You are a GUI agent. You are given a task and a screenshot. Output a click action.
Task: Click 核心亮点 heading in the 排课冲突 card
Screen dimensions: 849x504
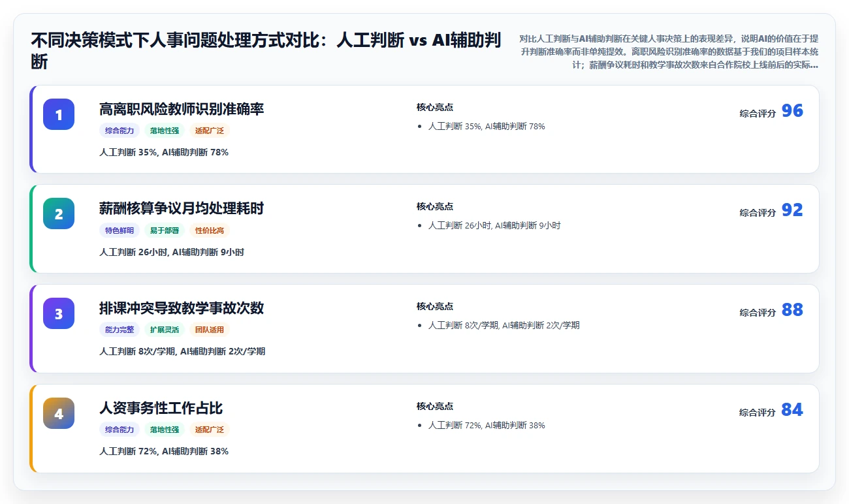(435, 306)
